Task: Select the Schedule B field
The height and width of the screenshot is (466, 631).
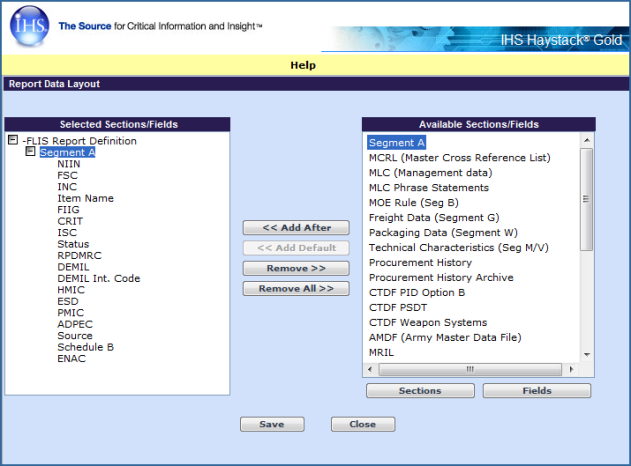Action: click(85, 347)
